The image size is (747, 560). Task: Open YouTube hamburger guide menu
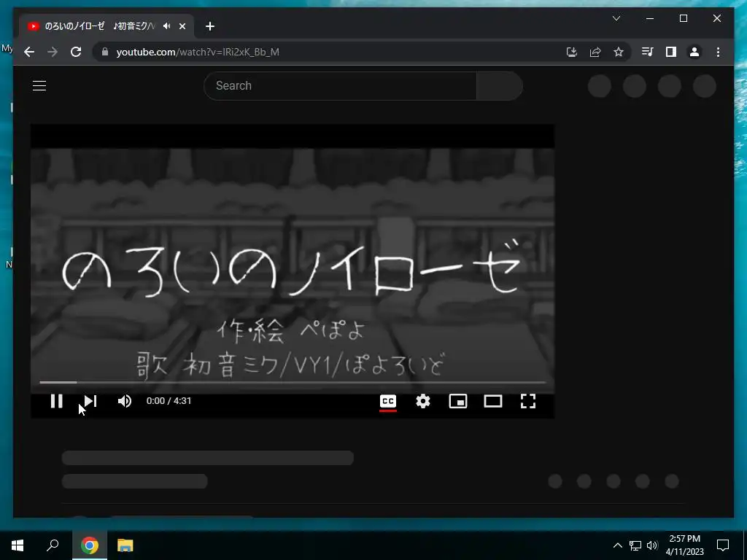39,86
